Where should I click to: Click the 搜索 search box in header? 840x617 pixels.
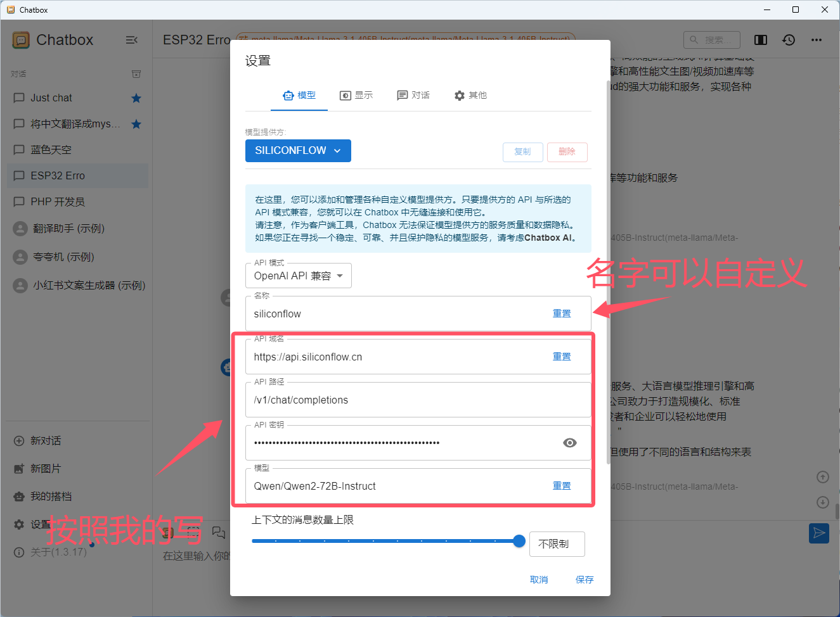(x=712, y=40)
